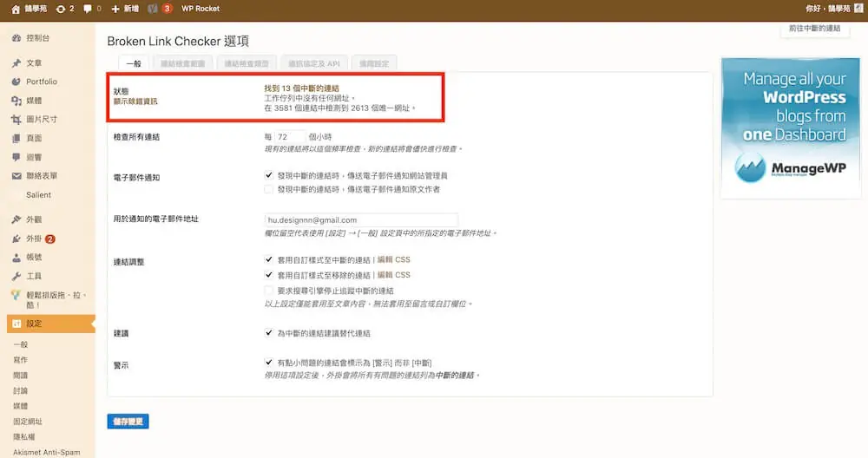This screenshot has height=458, width=868.
Task: Open 輕鬆排版拖、拉、酷！ icon in sidebar
Action: coord(16,295)
